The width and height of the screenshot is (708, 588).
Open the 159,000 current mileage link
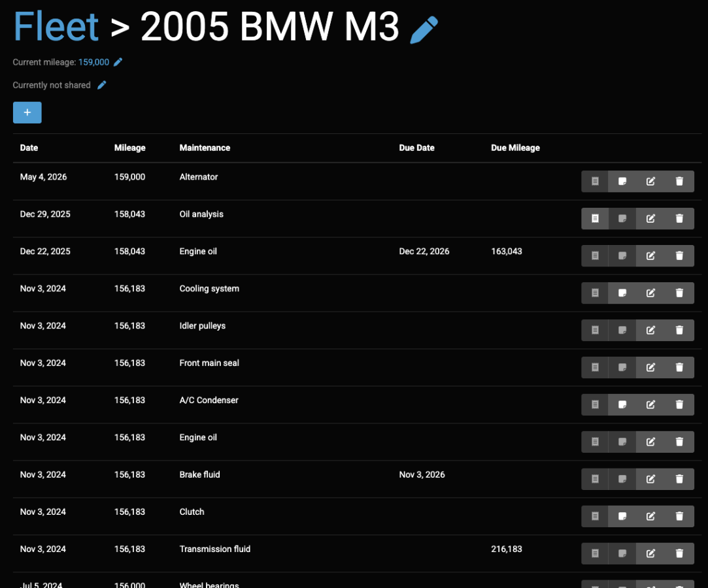point(93,62)
